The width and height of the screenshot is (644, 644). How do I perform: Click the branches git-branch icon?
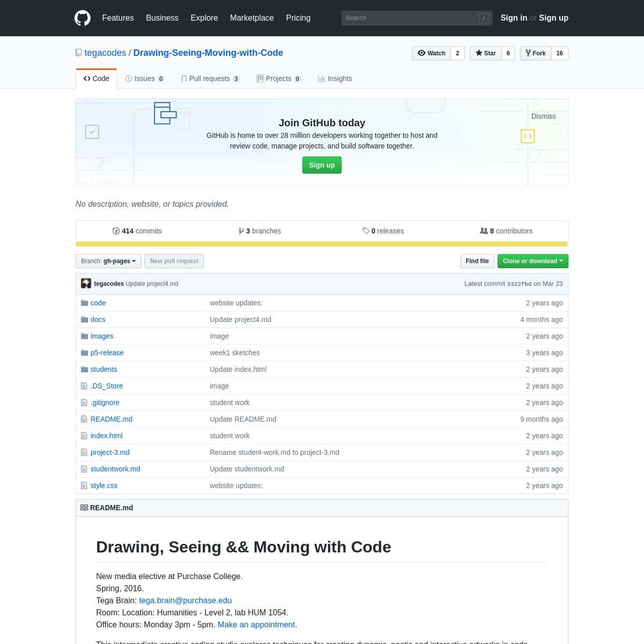click(241, 231)
